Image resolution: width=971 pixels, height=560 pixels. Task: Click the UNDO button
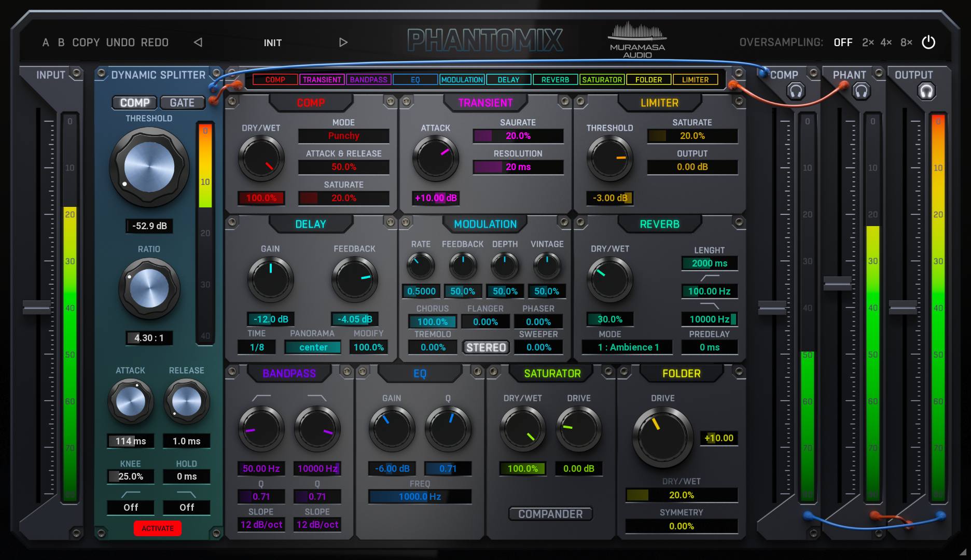click(120, 43)
